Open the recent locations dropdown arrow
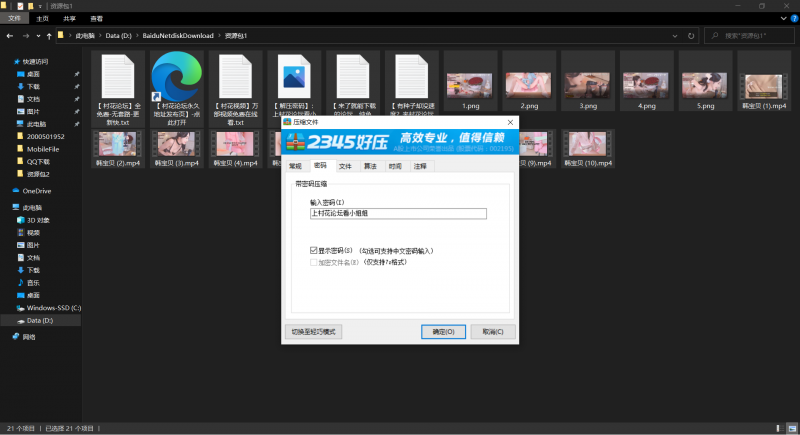The height and width of the screenshot is (435, 800). pyautogui.click(x=37, y=36)
